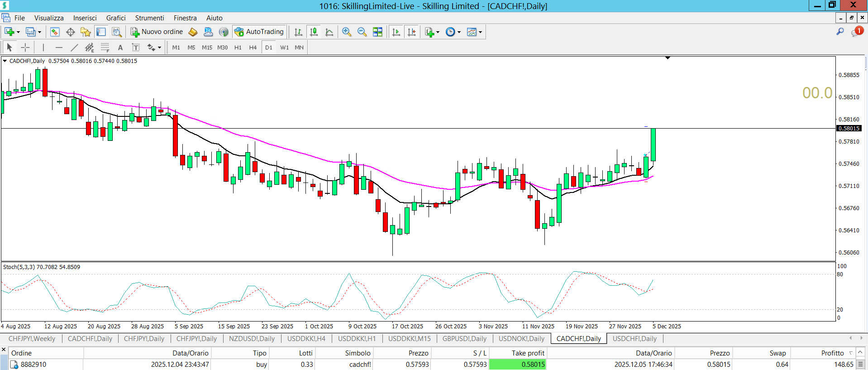The height and width of the screenshot is (370, 868).
Task: Draw a trendline with the line tool
Action: 74,48
